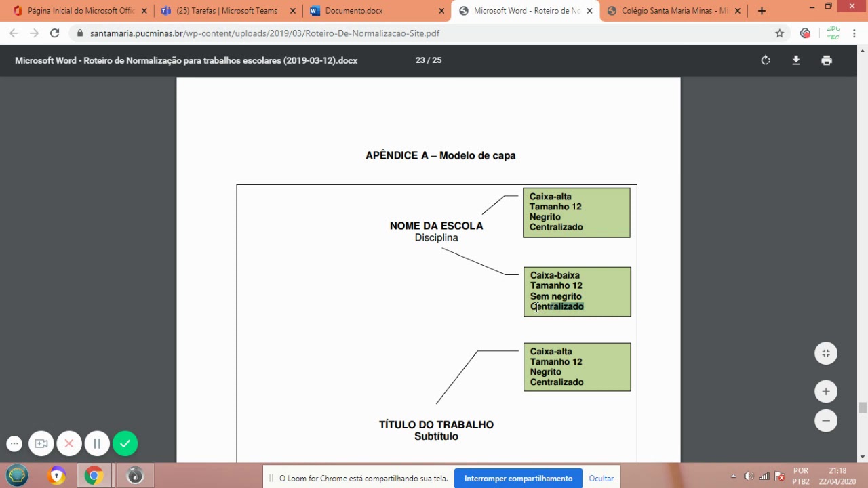Open the Chrome profile avatar icon
868x488 pixels.
806,33
